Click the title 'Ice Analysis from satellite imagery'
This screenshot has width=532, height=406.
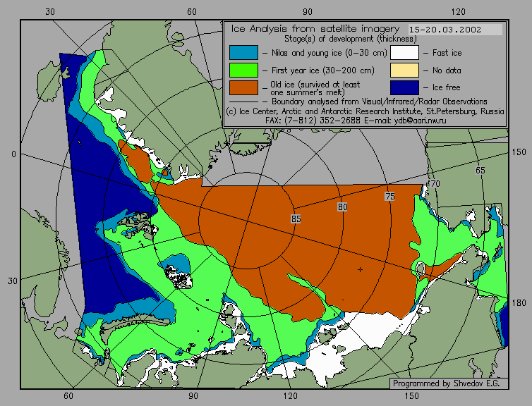coord(315,29)
